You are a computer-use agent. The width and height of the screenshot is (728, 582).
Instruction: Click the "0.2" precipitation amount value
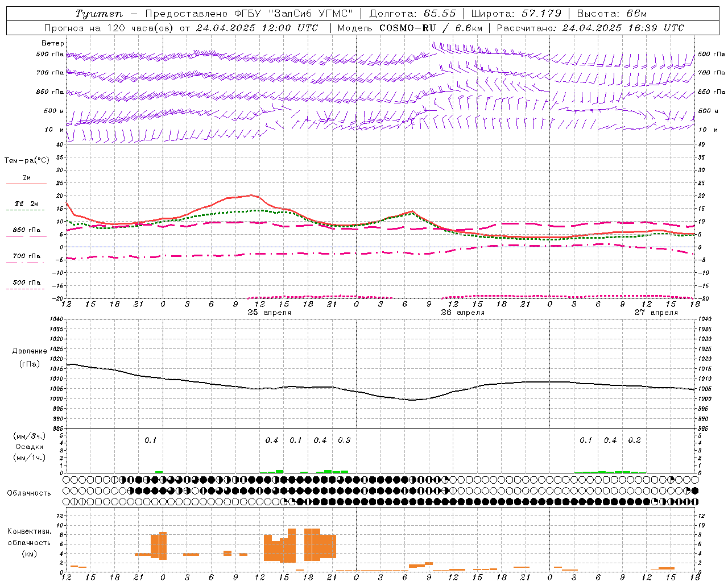[634, 440]
